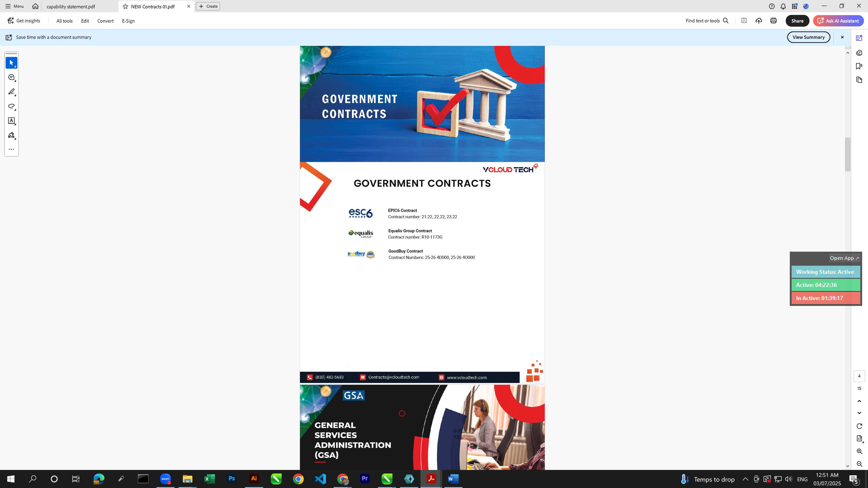The width and height of the screenshot is (868, 488).
Task: Zoom out with magnifier minus icon
Action: pos(859,464)
